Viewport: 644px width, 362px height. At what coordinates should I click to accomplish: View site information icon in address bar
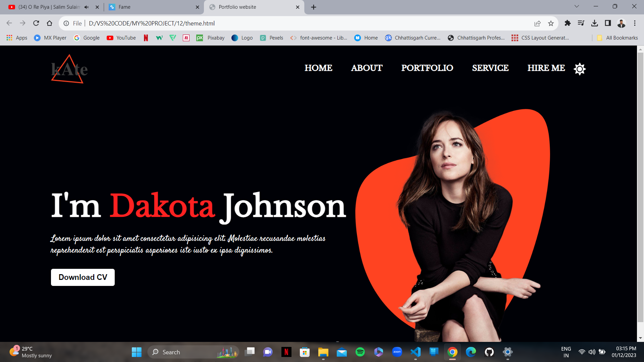(66, 23)
